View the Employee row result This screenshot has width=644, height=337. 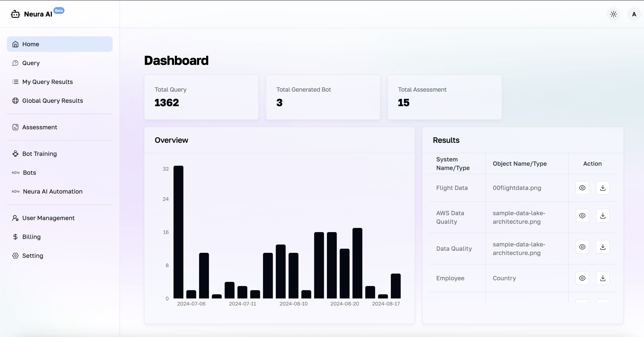(582, 278)
